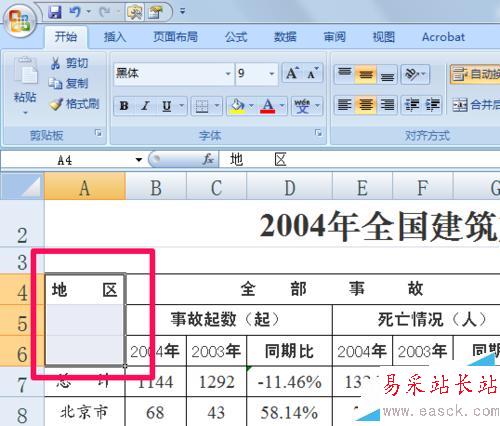Align text to bottom of cell
The image size is (500, 426).
pyautogui.click(x=387, y=74)
